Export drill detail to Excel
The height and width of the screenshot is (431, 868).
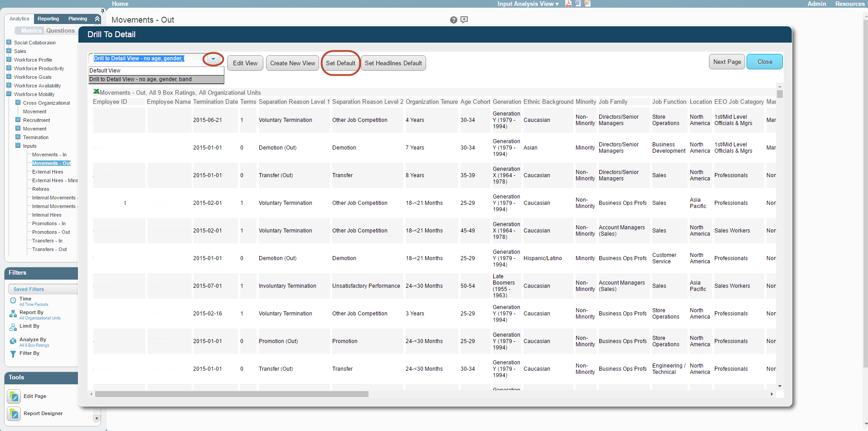(x=96, y=92)
